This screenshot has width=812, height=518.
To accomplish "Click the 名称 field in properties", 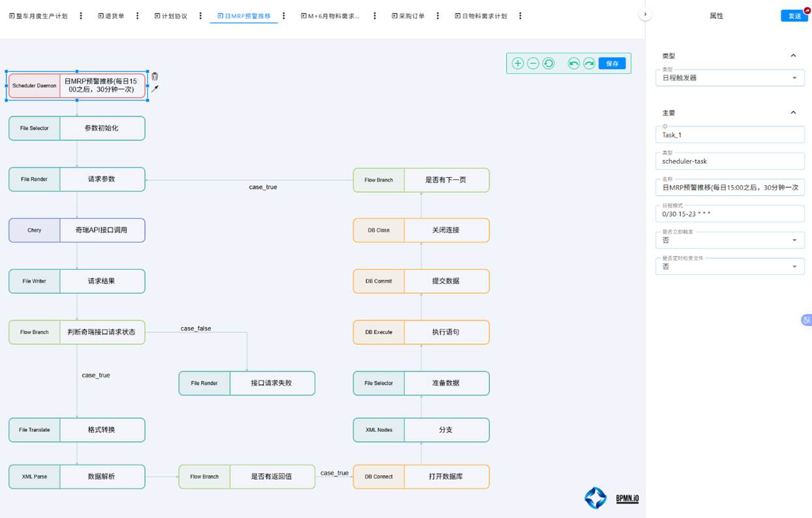I will (730, 187).
